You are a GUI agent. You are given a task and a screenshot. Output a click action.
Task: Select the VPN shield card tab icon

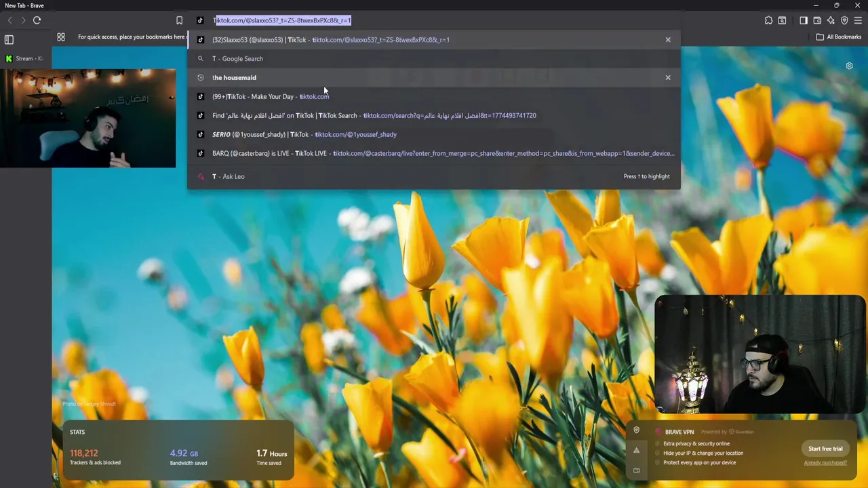(x=636, y=430)
